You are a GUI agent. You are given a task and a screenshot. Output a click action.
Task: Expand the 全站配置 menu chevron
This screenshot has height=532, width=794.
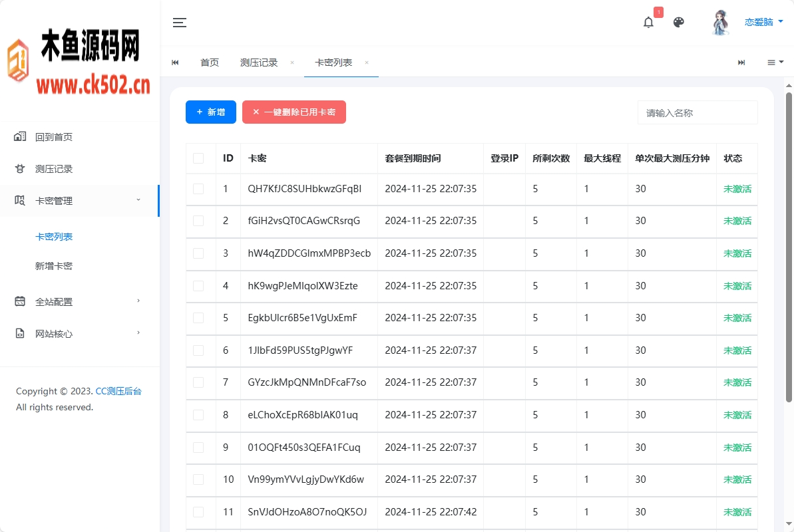(x=138, y=301)
